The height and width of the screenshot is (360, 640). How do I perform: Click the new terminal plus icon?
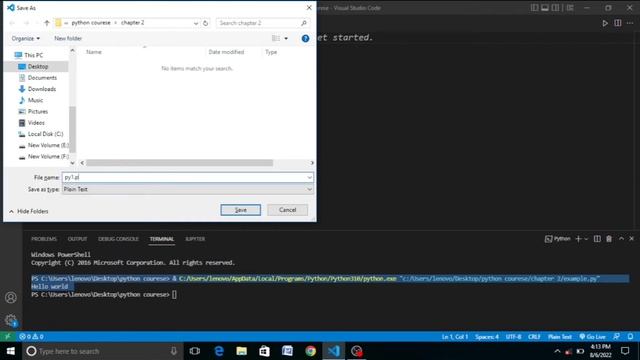tap(578, 239)
